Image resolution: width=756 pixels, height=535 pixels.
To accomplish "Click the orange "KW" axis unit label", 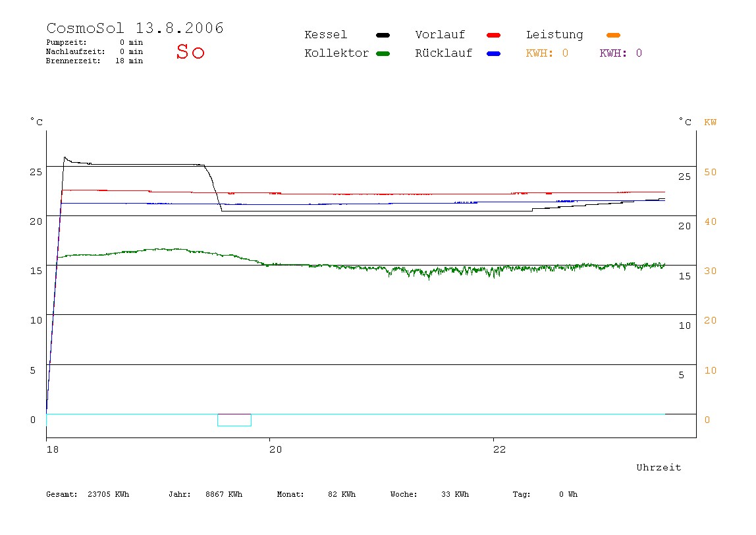I will tap(710, 123).
